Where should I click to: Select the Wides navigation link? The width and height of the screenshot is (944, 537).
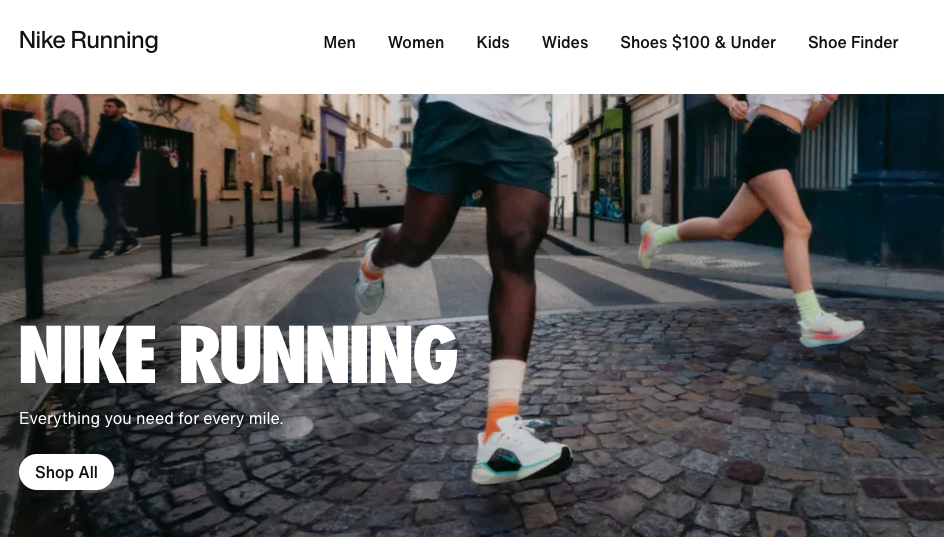pyautogui.click(x=565, y=43)
